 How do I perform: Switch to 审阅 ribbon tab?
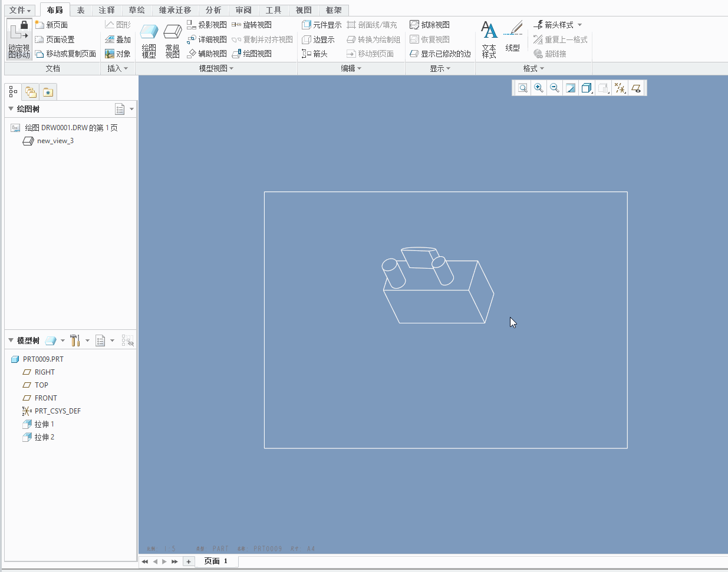pos(243,10)
